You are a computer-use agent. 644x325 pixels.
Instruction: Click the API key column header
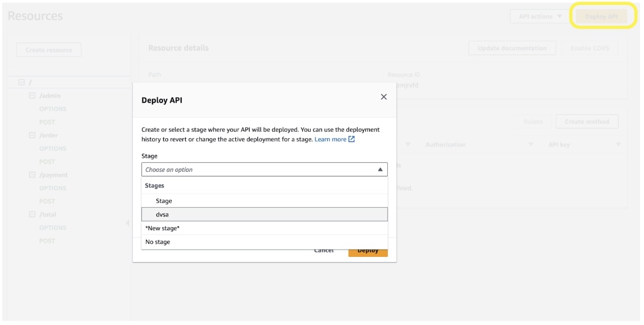pyautogui.click(x=559, y=145)
